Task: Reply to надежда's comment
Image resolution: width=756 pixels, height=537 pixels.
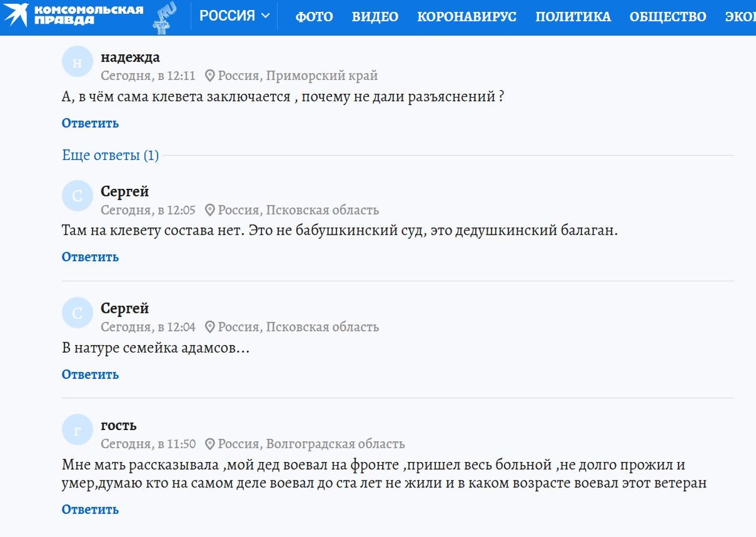Action: (x=90, y=123)
